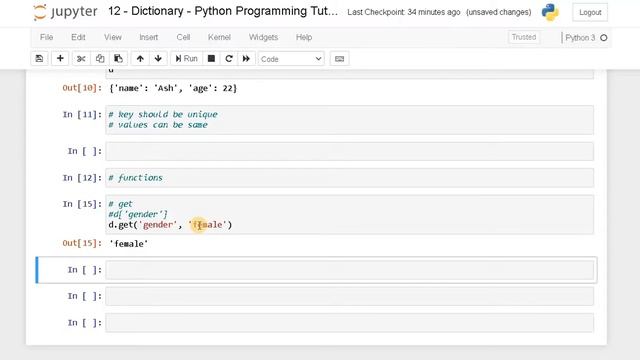Click the Last Checkpoint text
The height and width of the screenshot is (360, 640).
pyautogui.click(x=404, y=12)
